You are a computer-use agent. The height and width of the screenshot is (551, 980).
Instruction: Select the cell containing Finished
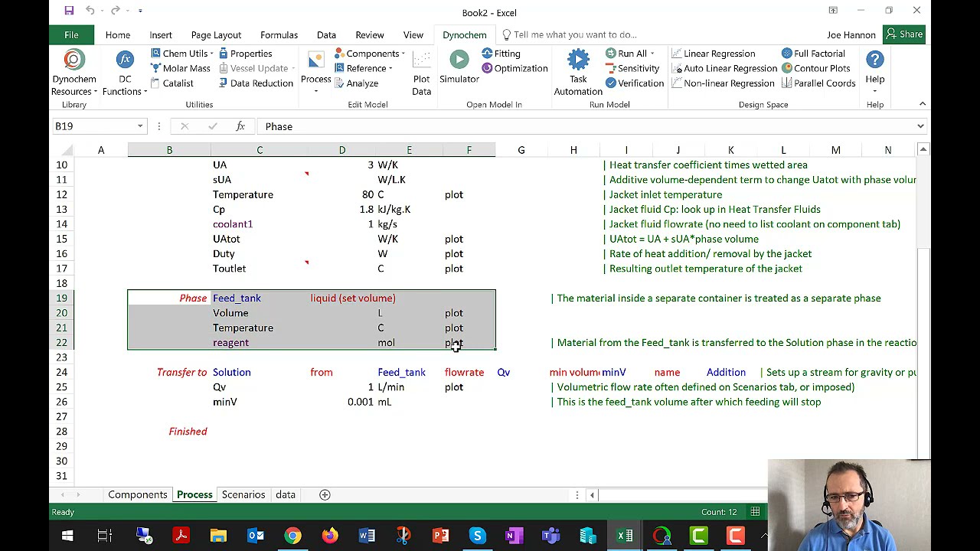(x=169, y=432)
